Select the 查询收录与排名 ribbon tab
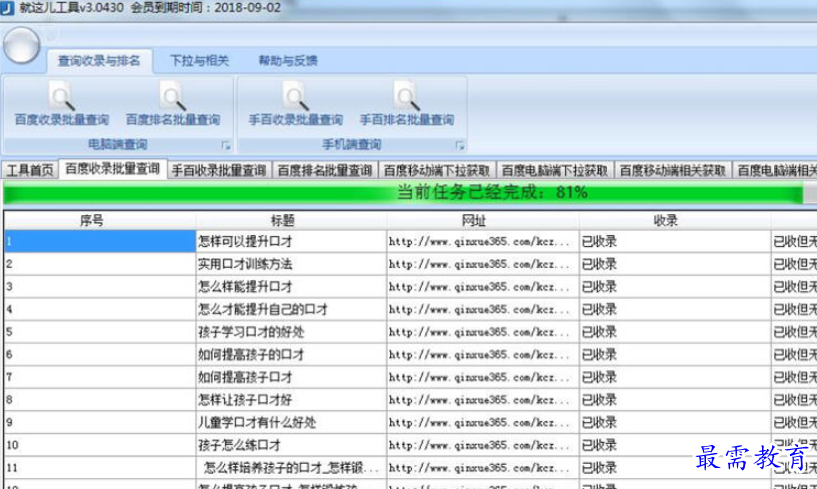This screenshot has width=817, height=489. click(x=98, y=60)
